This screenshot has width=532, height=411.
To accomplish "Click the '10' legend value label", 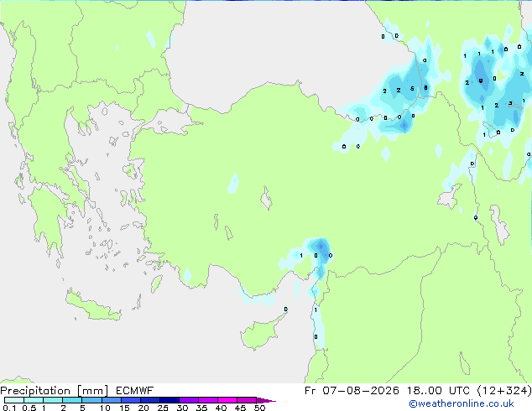I will [x=105, y=408].
